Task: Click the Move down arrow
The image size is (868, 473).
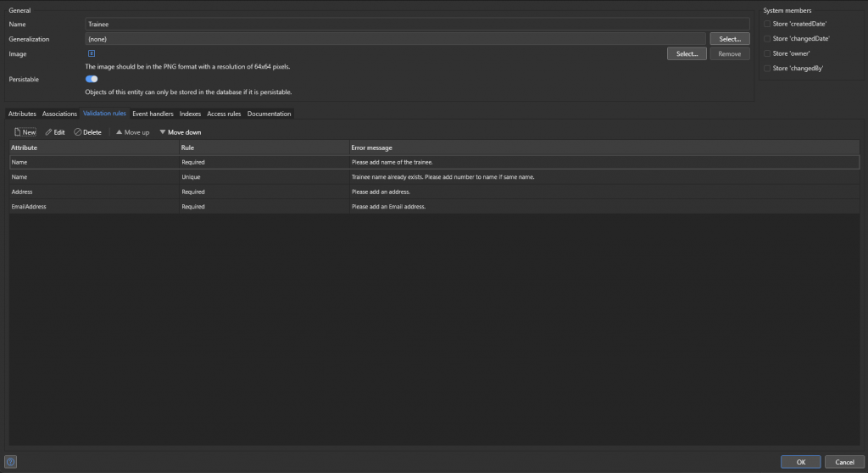Action: tap(163, 132)
